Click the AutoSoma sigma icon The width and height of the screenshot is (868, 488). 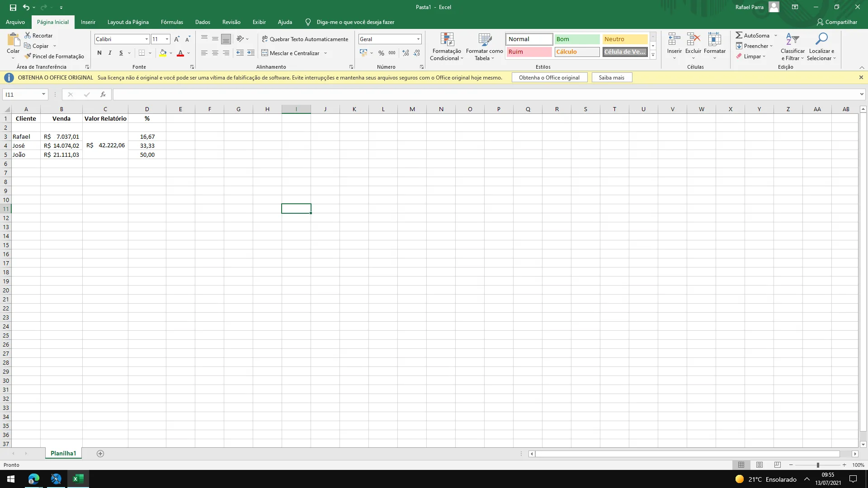click(x=739, y=35)
